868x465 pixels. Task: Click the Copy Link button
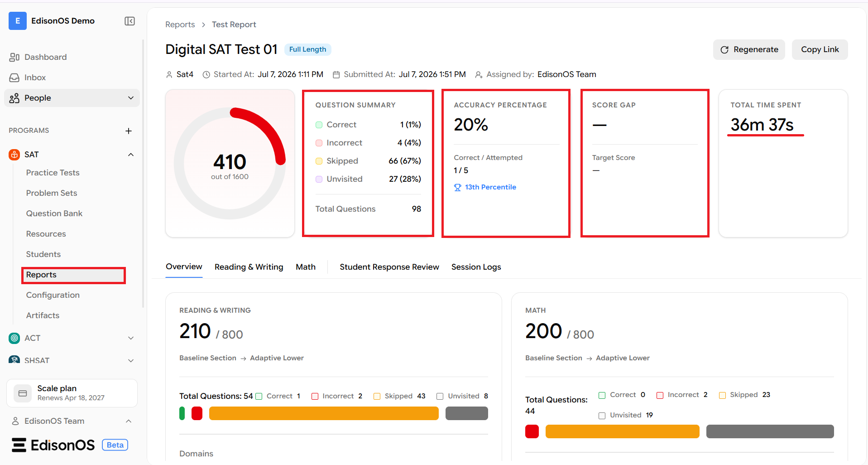pyautogui.click(x=820, y=49)
